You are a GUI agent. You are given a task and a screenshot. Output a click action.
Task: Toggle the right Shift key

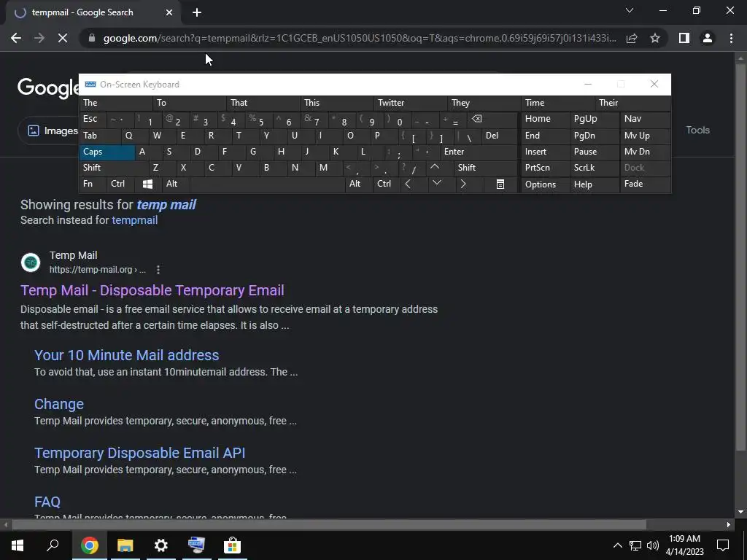(x=485, y=168)
